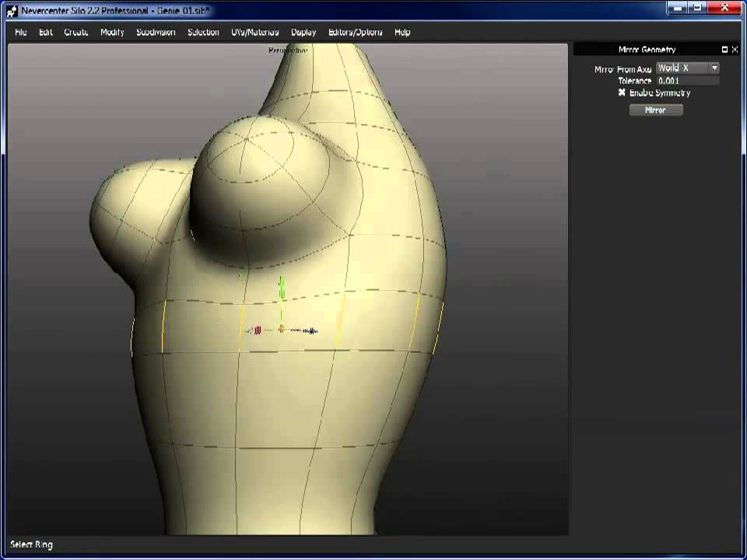Click the blue Z-axis manipulator handle
This screenshot has height=560, width=747.
(310, 331)
